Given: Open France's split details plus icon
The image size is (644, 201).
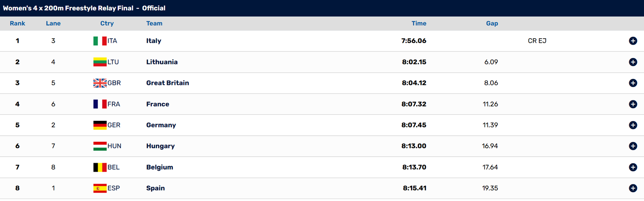Looking at the screenshot, I should click(x=633, y=104).
